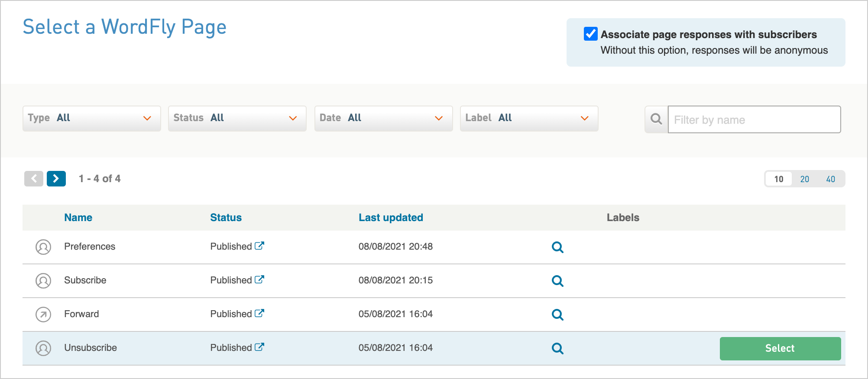Click the date 08/08/2021 20:48
The height and width of the screenshot is (379, 868).
(396, 247)
